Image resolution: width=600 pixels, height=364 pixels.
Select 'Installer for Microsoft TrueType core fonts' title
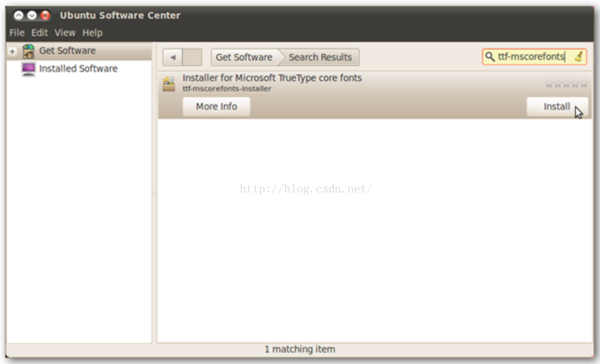coord(272,78)
